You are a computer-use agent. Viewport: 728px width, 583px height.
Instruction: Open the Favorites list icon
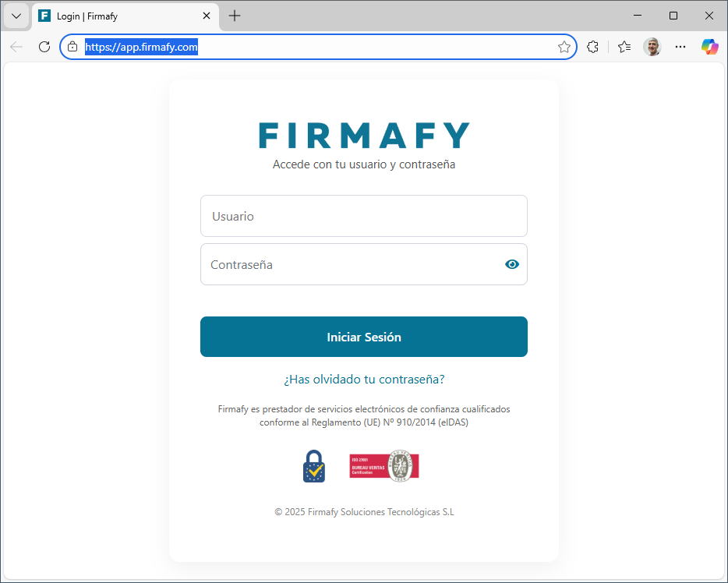pyautogui.click(x=624, y=47)
